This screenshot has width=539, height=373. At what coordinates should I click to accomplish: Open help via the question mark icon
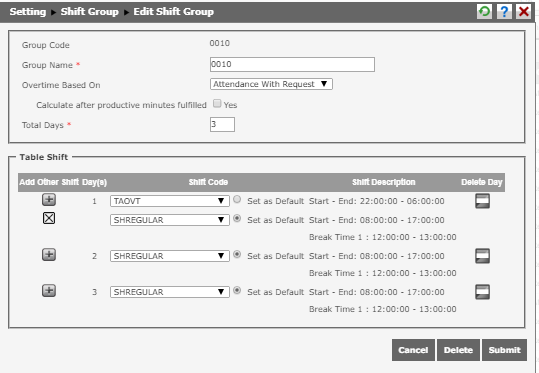[504, 12]
